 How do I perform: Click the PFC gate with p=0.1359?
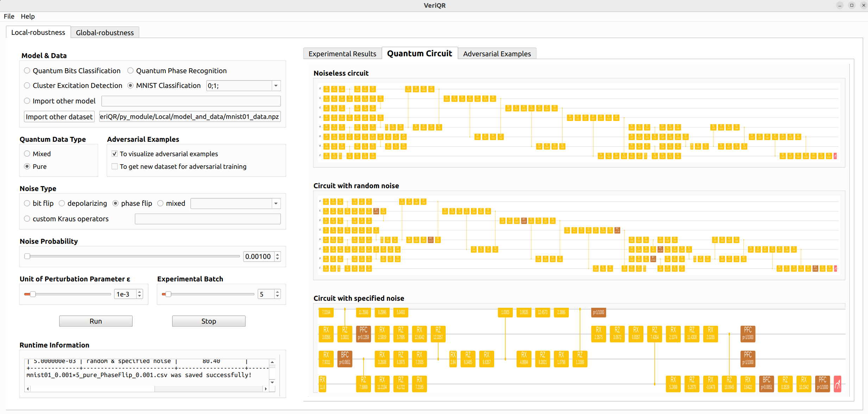[x=363, y=333]
